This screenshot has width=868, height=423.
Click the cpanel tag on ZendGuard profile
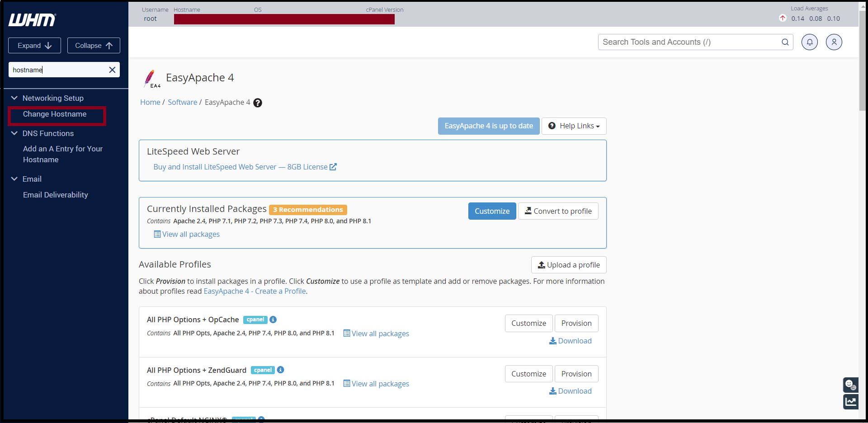tap(263, 370)
